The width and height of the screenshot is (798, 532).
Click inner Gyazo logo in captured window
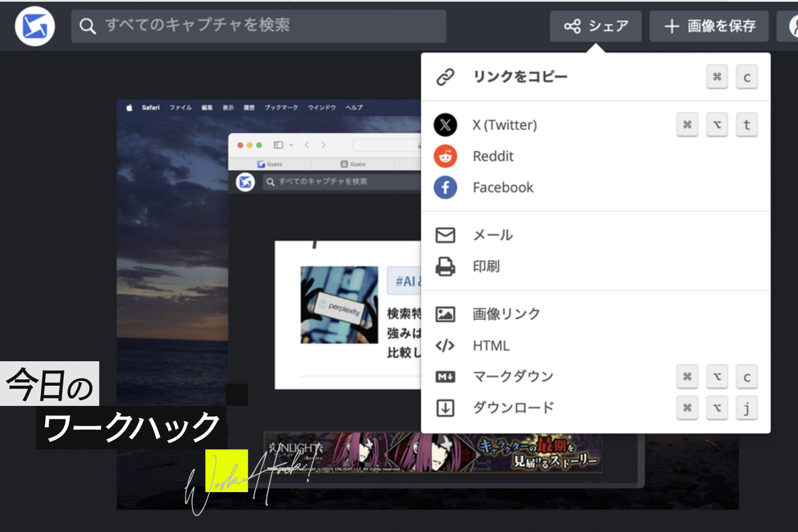(x=245, y=182)
